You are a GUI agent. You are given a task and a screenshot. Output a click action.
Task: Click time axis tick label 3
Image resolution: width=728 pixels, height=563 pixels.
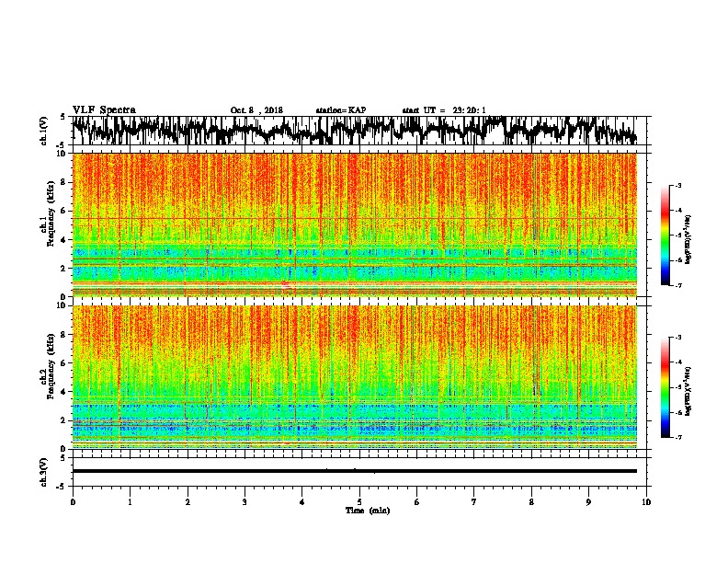245,502
